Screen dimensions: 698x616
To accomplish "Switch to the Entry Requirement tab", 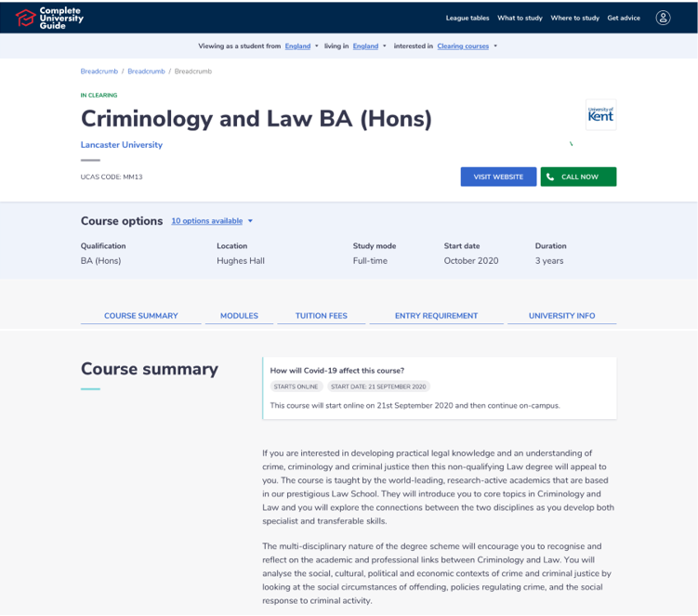I will coord(436,316).
